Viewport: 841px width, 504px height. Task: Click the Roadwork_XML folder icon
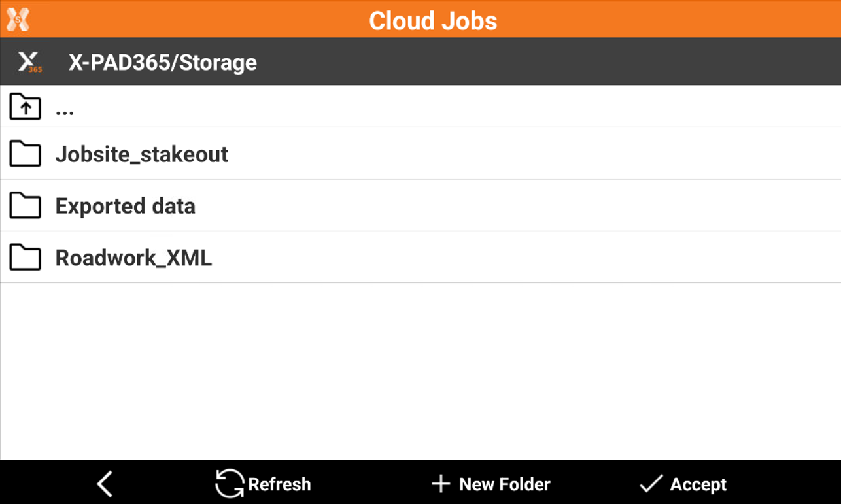coord(26,258)
